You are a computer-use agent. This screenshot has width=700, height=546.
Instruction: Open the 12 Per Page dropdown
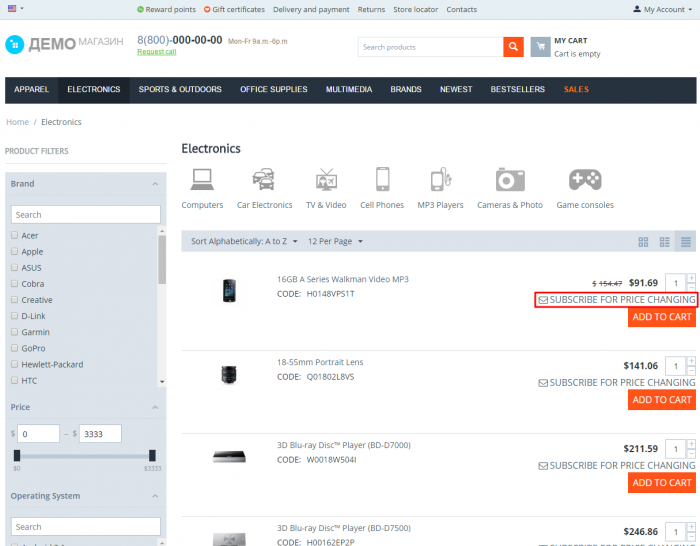pos(335,242)
